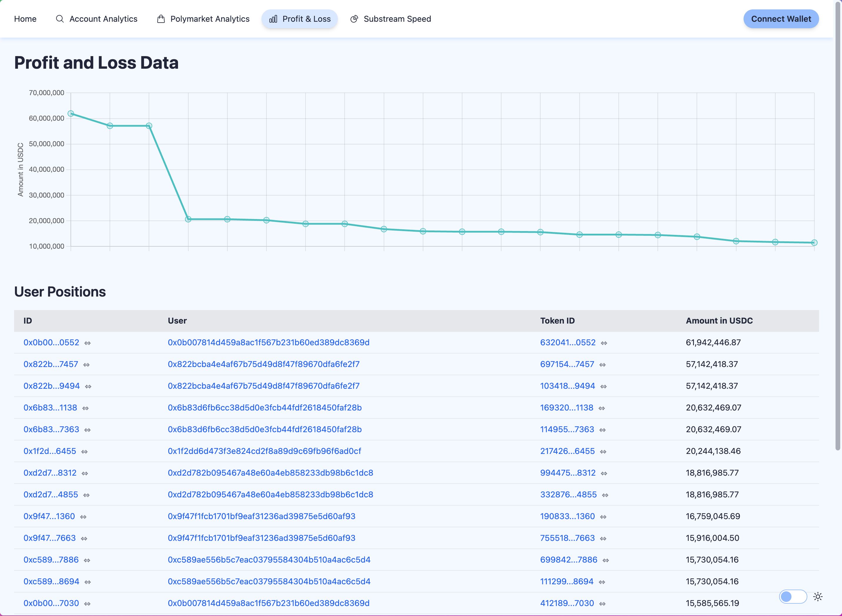Open user link in the 0xc589...7886 row
842x616 pixels.
[269, 560]
